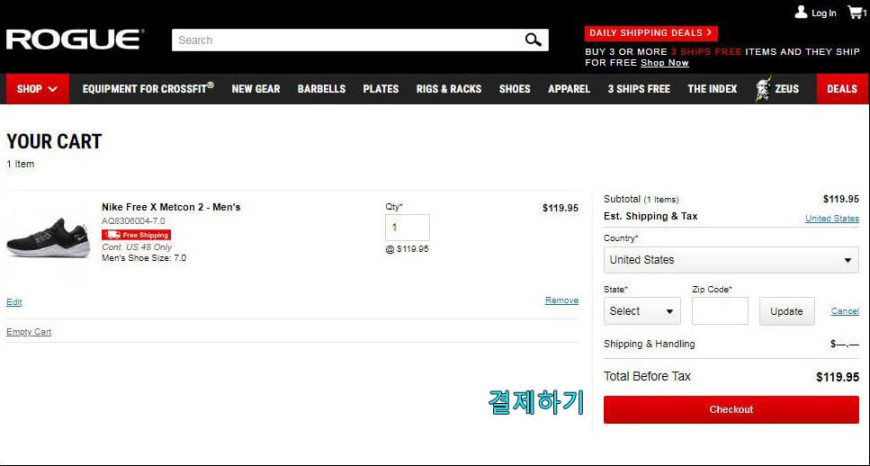Click the Log In text link
Image resolution: width=870 pixels, height=466 pixels.
pos(824,13)
